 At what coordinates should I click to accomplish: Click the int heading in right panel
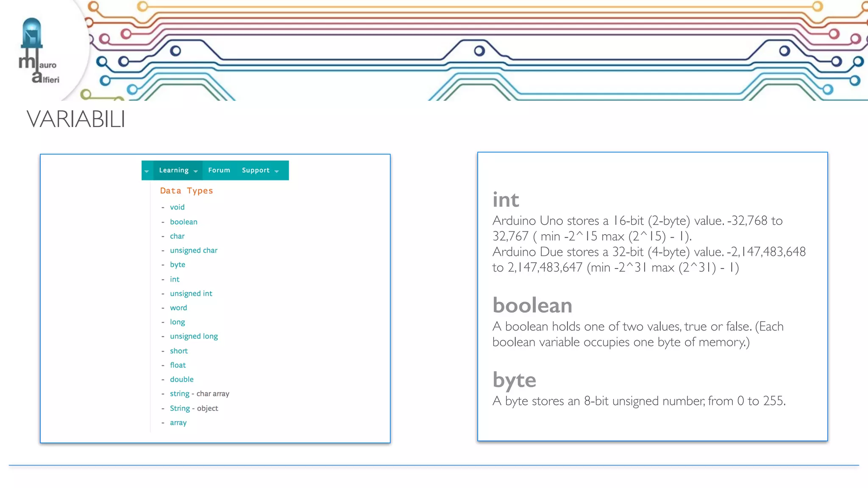(506, 199)
